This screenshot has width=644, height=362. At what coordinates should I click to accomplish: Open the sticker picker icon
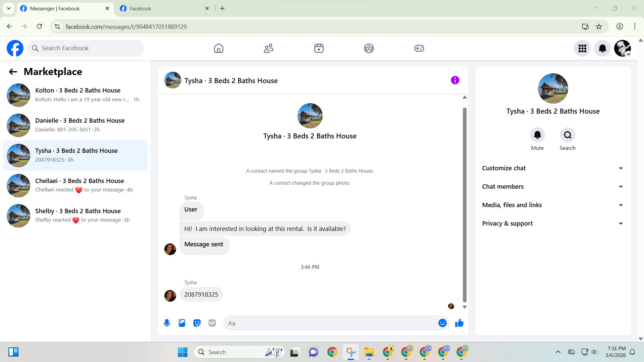click(x=197, y=323)
